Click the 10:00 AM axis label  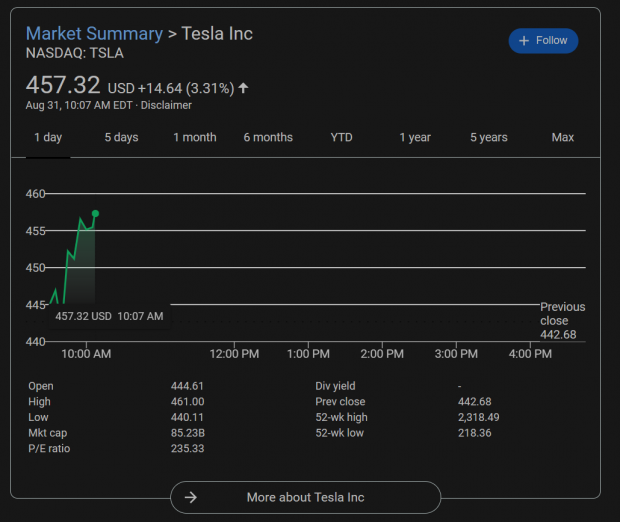(x=86, y=354)
